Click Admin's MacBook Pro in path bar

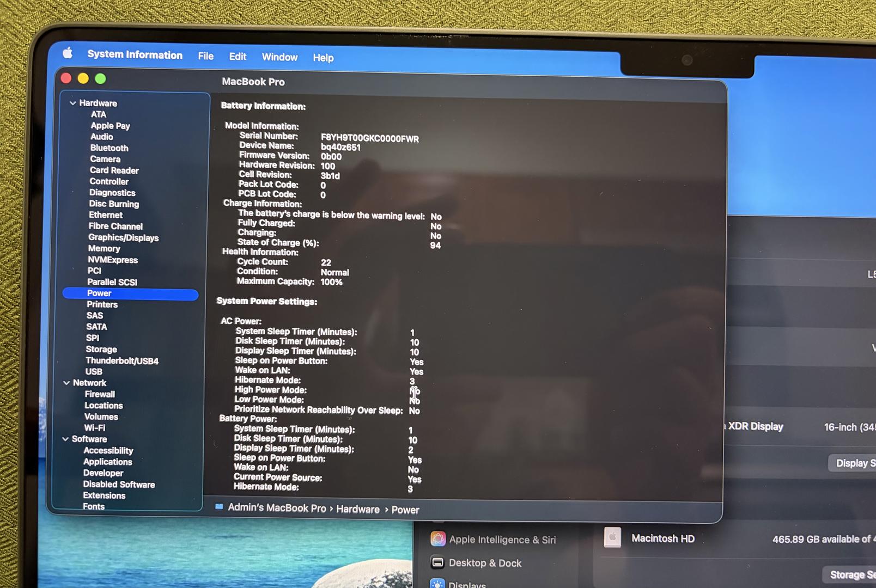pyautogui.click(x=277, y=508)
